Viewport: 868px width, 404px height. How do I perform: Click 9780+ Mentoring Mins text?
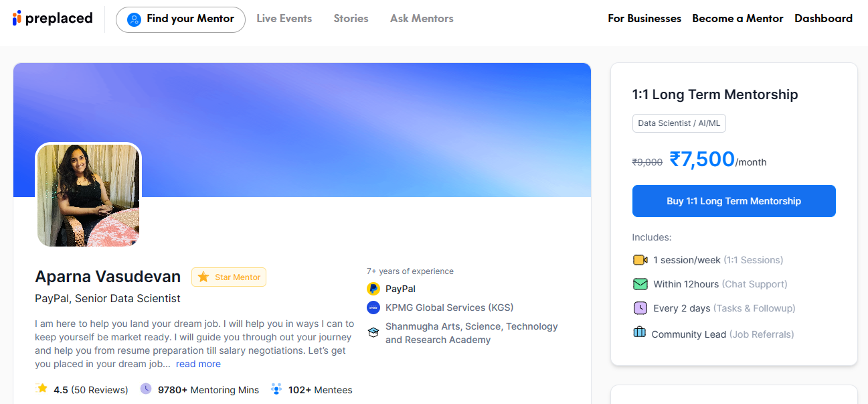[x=208, y=390]
